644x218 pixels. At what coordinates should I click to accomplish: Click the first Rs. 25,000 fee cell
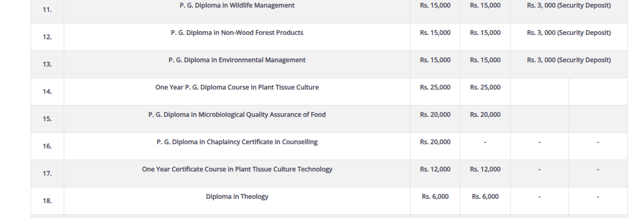coord(435,87)
